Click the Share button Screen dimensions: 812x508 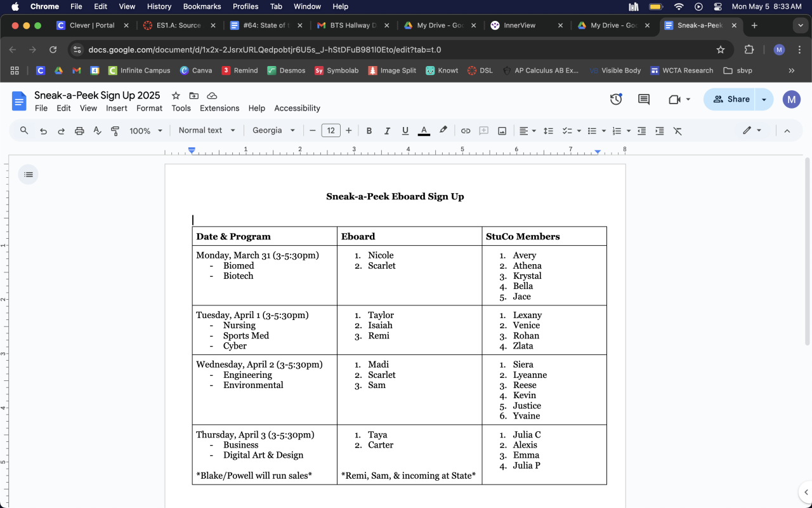coord(731,99)
